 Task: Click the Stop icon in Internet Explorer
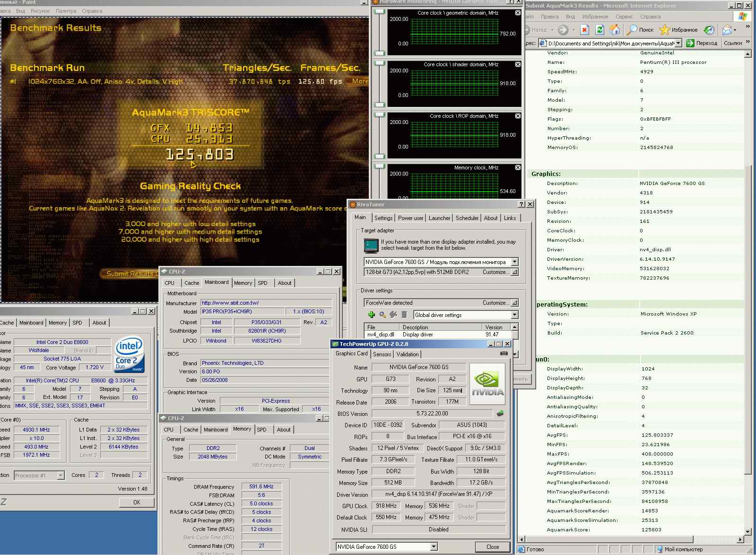(x=584, y=30)
